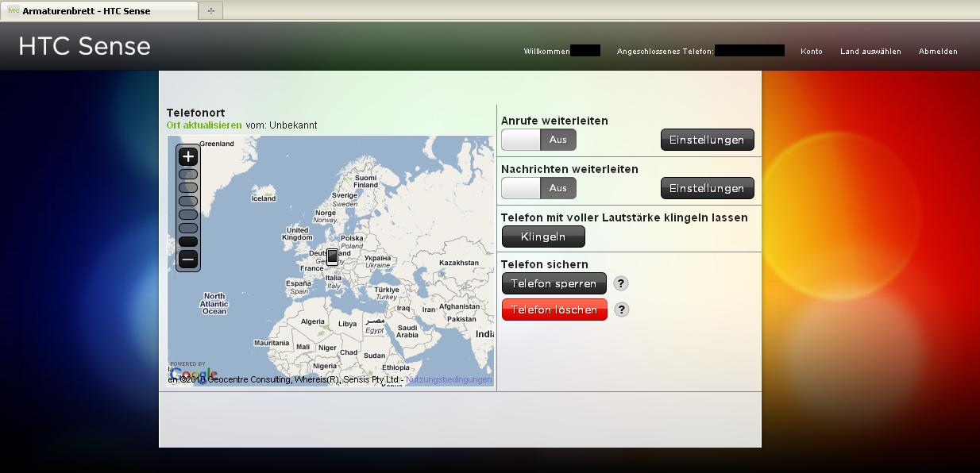Click Ethiopia label on map

click(396, 368)
